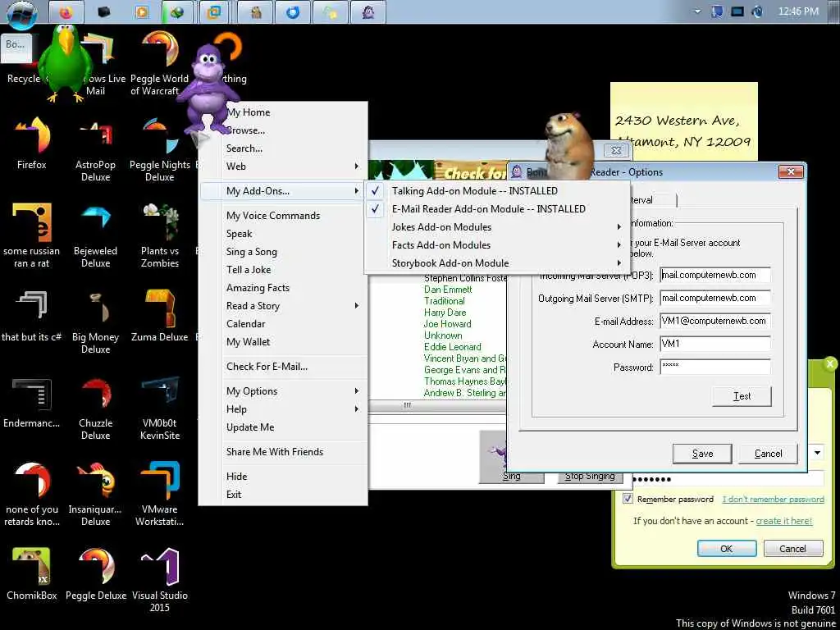Expand the My Options submenu
Image resolution: width=840 pixels, height=630 pixels.
(x=284, y=391)
